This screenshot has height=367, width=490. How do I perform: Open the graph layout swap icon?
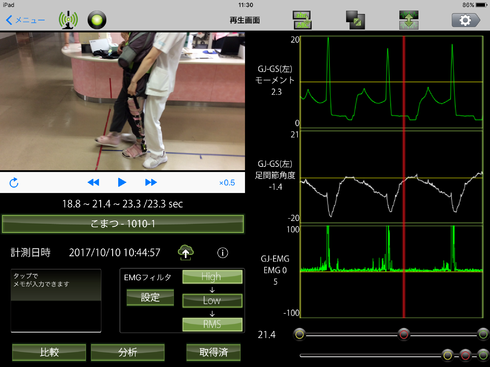302,20
